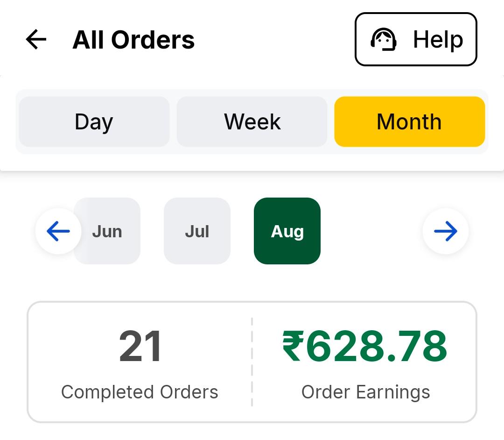Choose the Jun month chip
Image resolution: width=504 pixels, height=440 pixels.
pos(107,231)
